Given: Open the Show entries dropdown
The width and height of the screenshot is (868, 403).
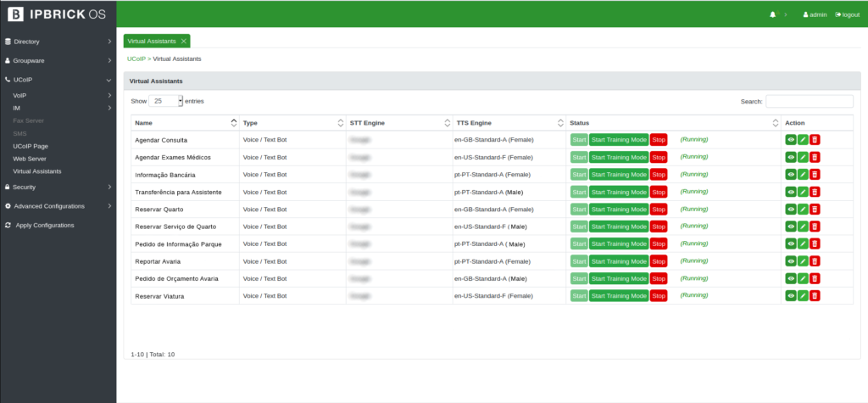Looking at the screenshot, I should pyautogui.click(x=166, y=101).
